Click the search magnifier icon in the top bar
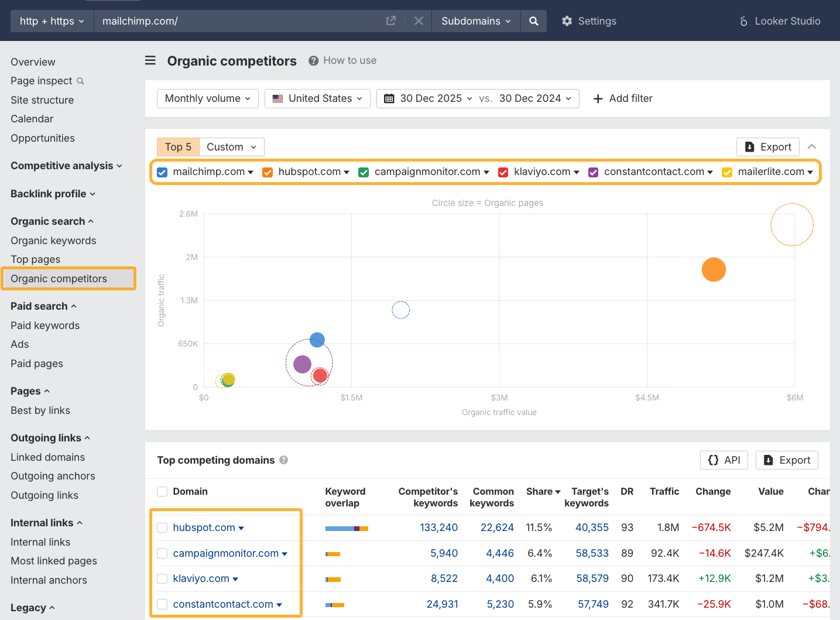Viewport: 840px width, 620px height. click(x=533, y=20)
